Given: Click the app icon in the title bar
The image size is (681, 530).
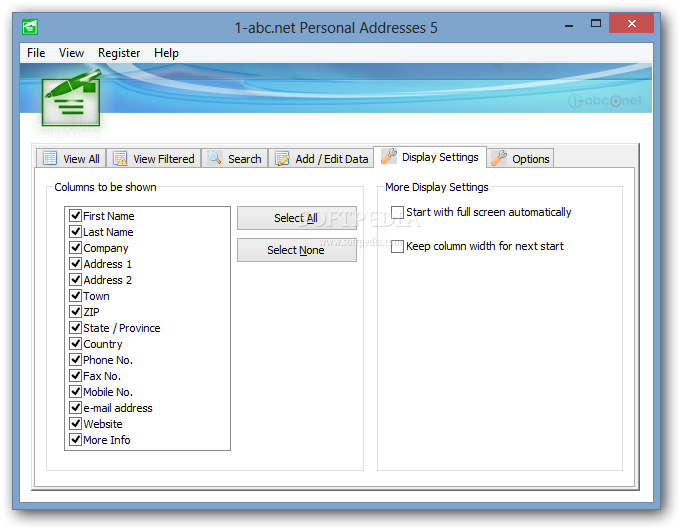Looking at the screenshot, I should [x=30, y=27].
